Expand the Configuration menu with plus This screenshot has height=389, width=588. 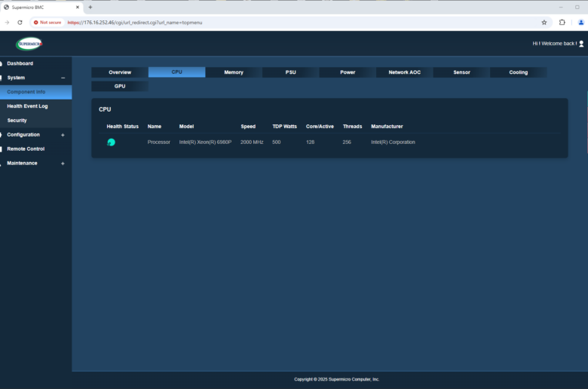[63, 135]
